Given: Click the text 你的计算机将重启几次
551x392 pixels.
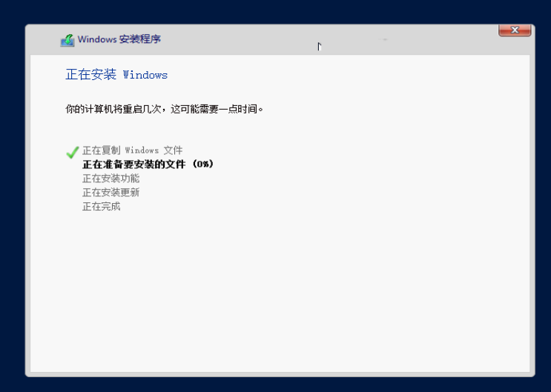Looking at the screenshot, I should [x=113, y=109].
